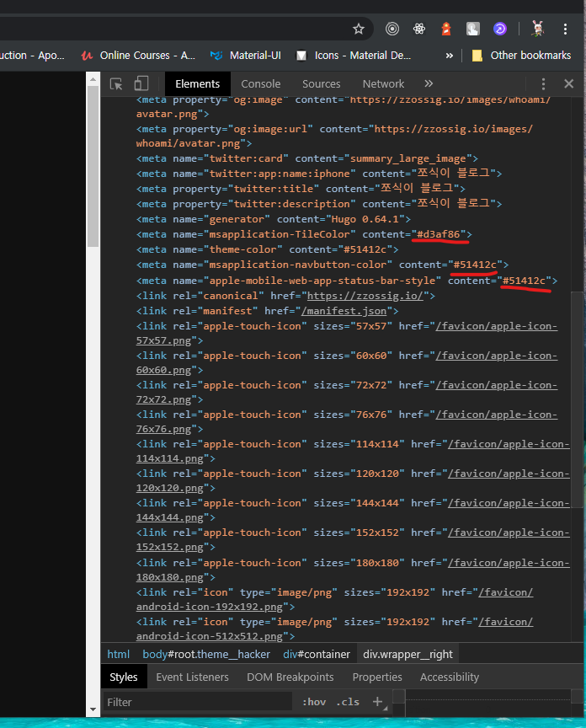The image size is (586, 728).
Task: Open the target-circle browser extension
Action: [392, 29]
